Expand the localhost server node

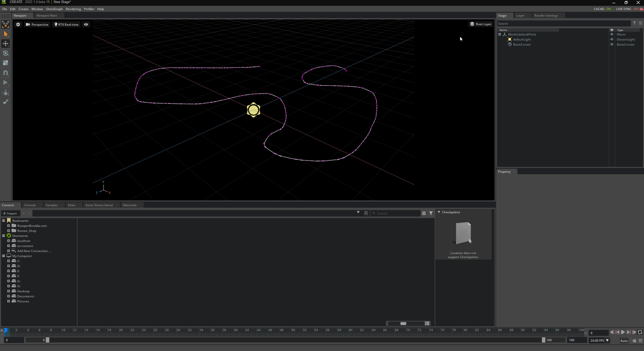point(9,241)
